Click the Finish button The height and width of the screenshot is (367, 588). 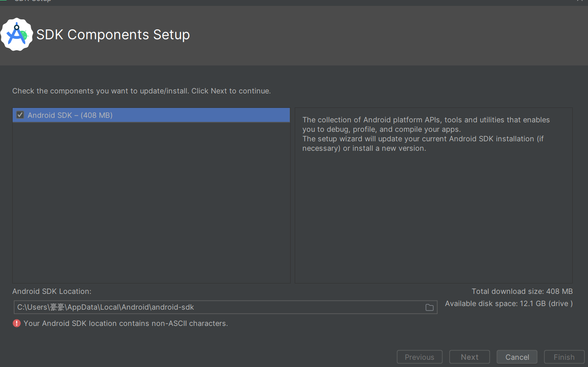pos(564,357)
